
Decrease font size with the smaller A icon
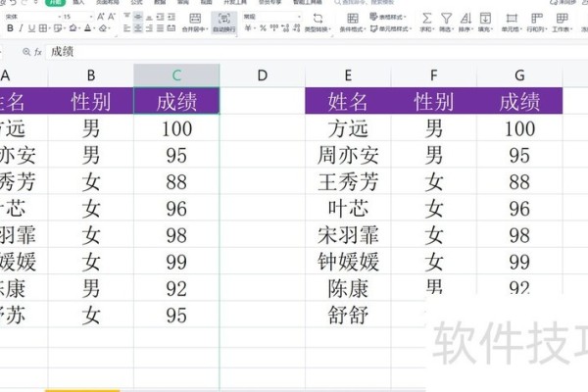112,17
